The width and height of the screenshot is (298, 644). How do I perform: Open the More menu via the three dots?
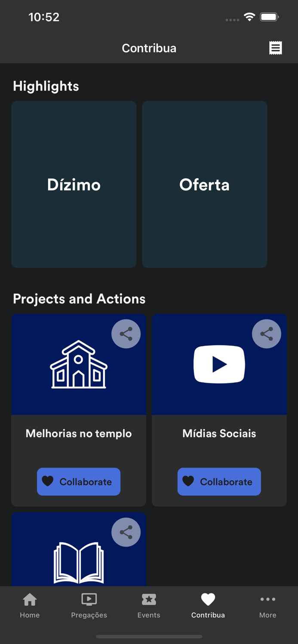tap(267, 599)
